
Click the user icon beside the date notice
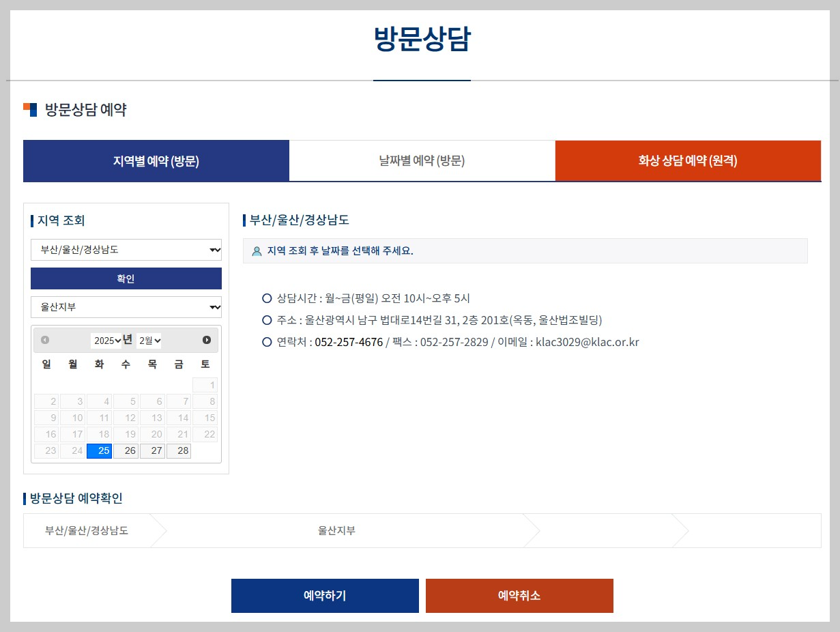pos(257,251)
